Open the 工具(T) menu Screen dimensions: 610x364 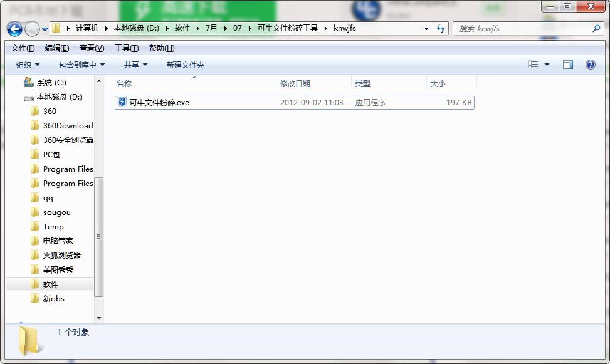click(x=127, y=48)
